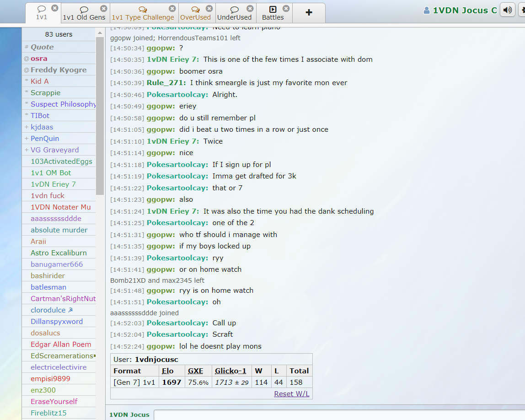Open sound settings speaker icon
The width and height of the screenshot is (525, 420).
tap(507, 10)
